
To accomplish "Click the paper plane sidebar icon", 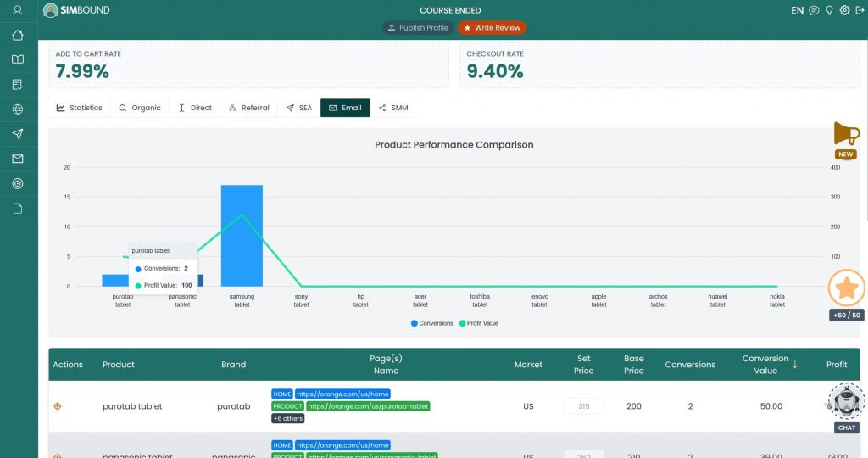I will 18,134.
